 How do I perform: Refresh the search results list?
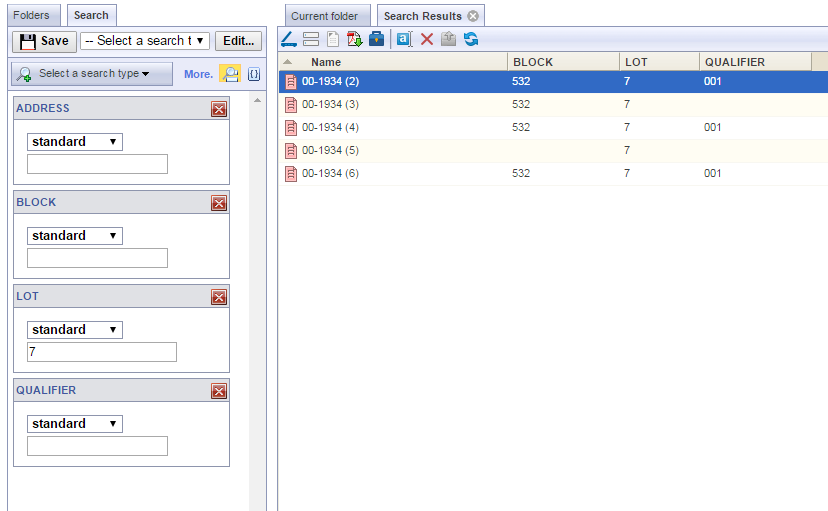pos(471,39)
